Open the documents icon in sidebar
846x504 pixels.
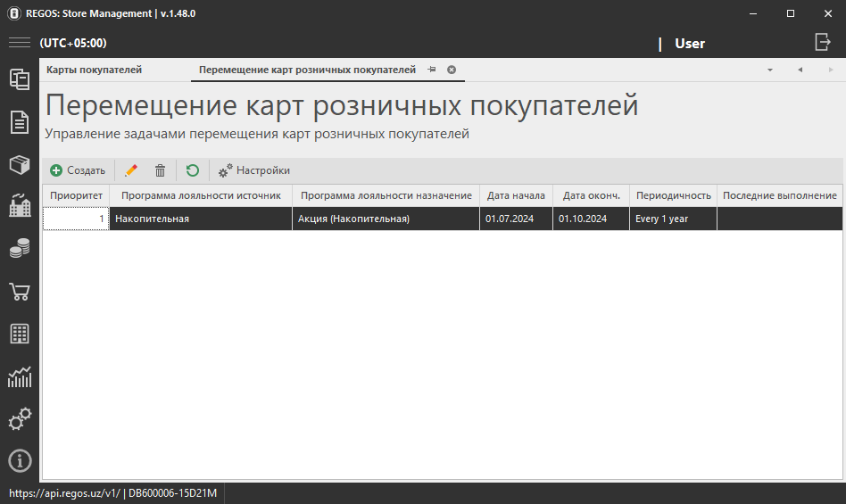[20, 122]
